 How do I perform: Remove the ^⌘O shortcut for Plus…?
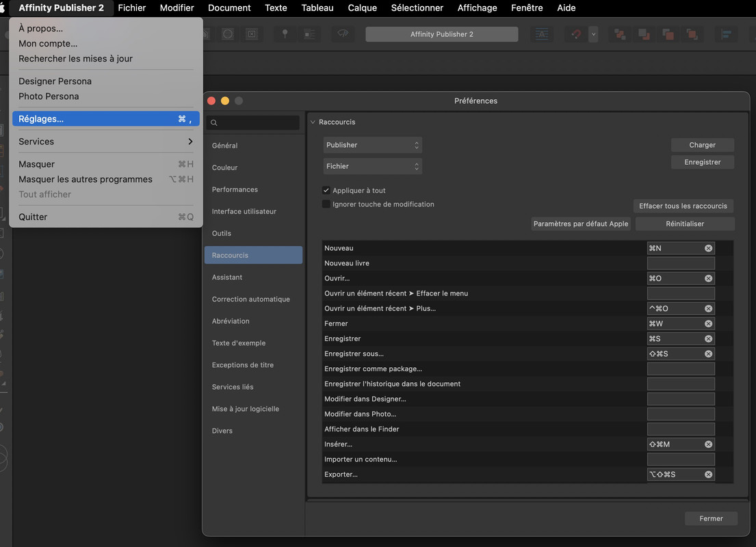pos(708,308)
